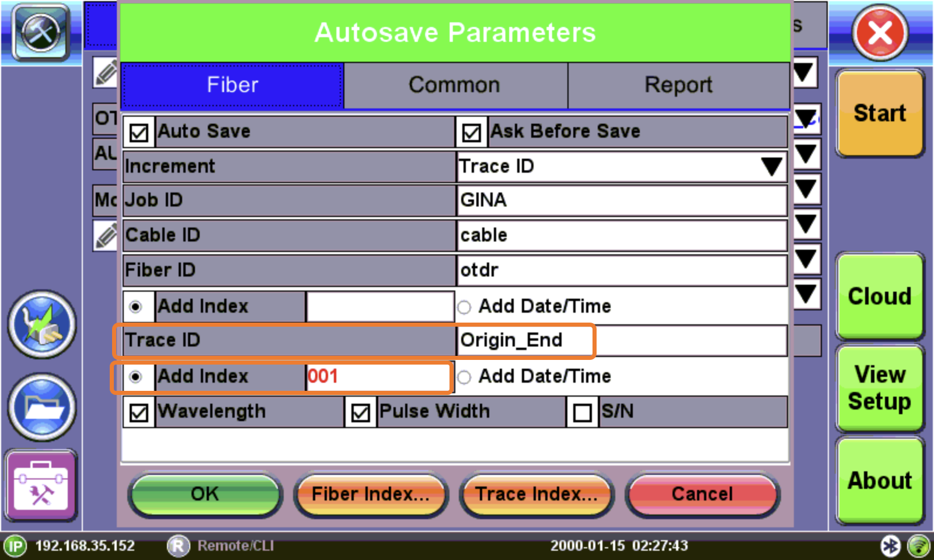Open the Fiber Index... dialog
The height and width of the screenshot is (560, 934).
(x=371, y=494)
